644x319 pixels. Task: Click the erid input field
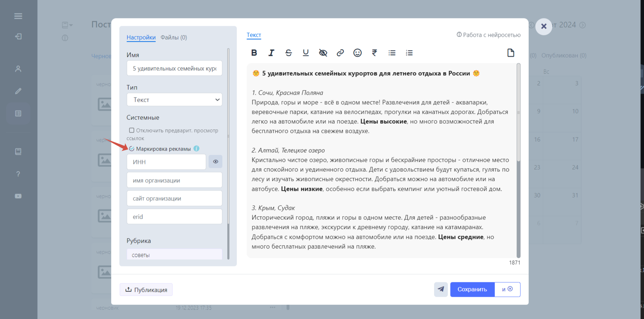coord(174,217)
